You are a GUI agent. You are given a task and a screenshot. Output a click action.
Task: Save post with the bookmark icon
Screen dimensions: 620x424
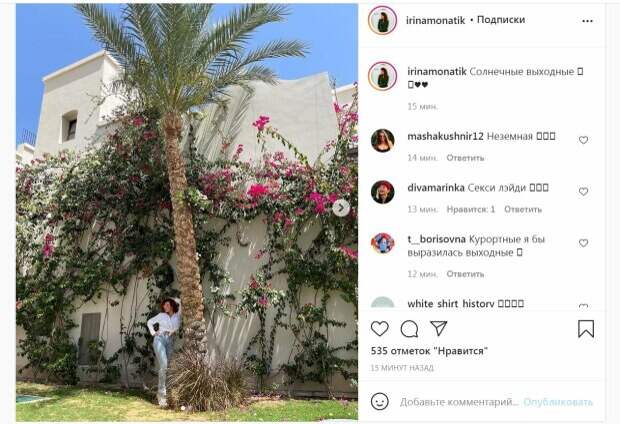point(586,329)
